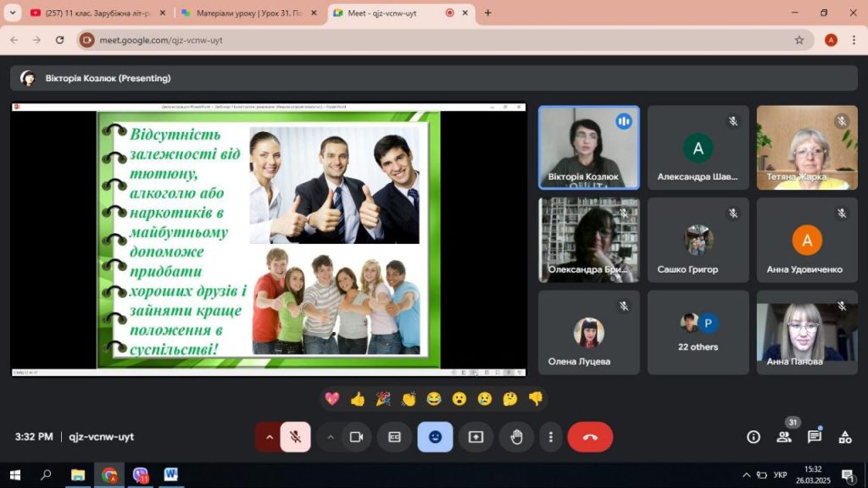
Task: Expand audio settings arrow beside microphone
Action: point(270,437)
